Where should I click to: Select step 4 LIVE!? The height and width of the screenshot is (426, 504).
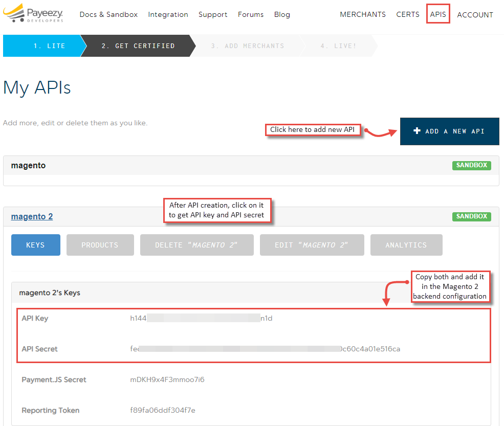tap(338, 46)
